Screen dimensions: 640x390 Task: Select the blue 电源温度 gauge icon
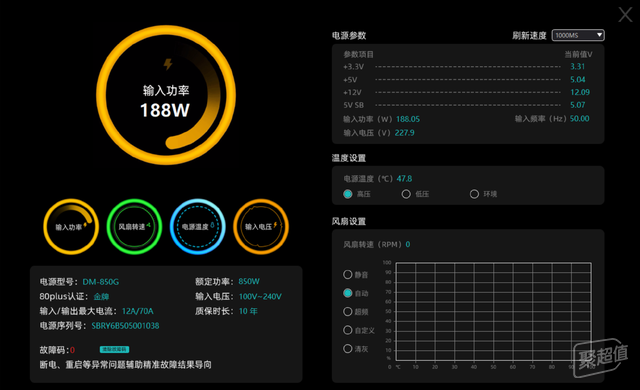pyautogui.click(x=198, y=226)
